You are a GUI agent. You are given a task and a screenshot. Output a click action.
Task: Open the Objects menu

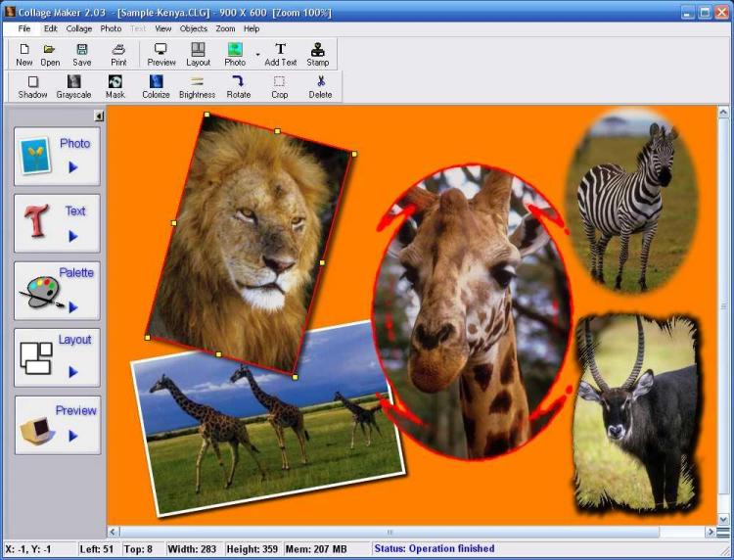194,29
